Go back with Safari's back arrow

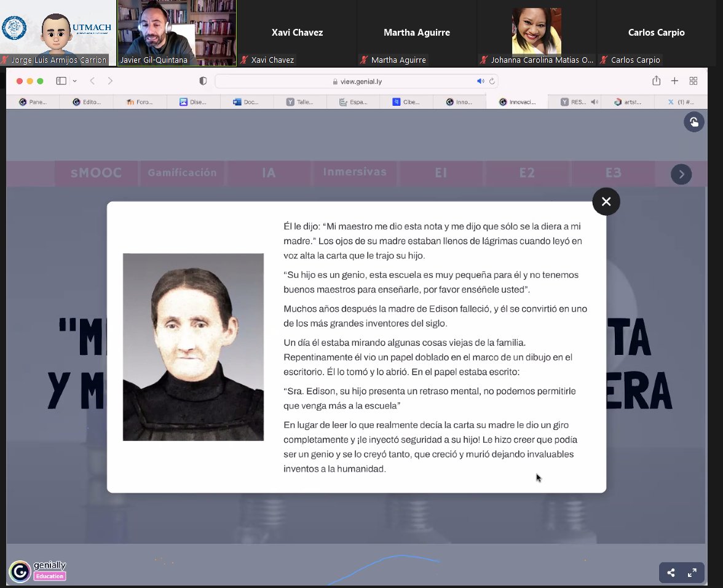[x=92, y=81]
